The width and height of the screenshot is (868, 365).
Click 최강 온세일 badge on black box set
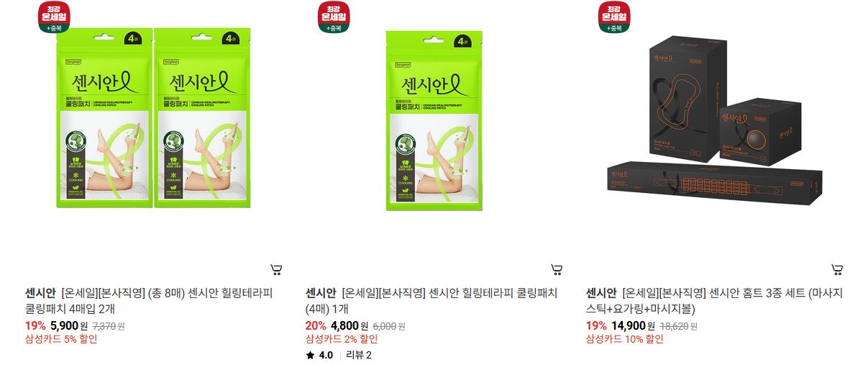(x=614, y=17)
